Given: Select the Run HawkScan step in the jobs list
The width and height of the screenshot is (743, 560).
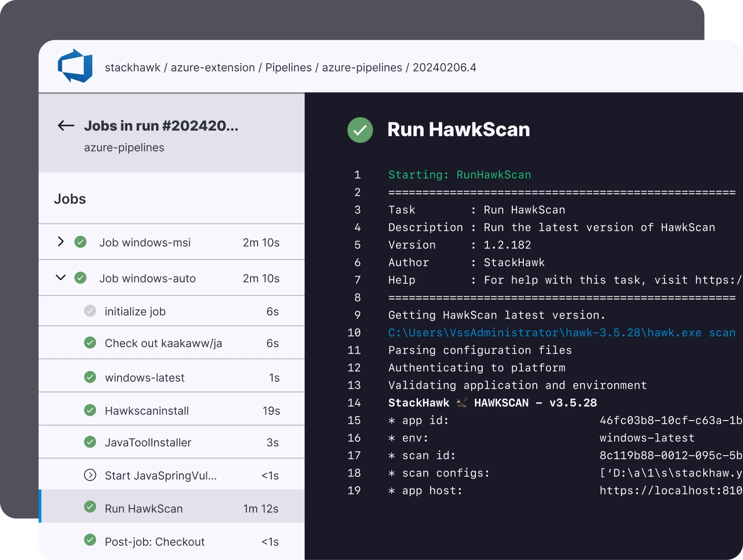Looking at the screenshot, I should click(x=144, y=508).
